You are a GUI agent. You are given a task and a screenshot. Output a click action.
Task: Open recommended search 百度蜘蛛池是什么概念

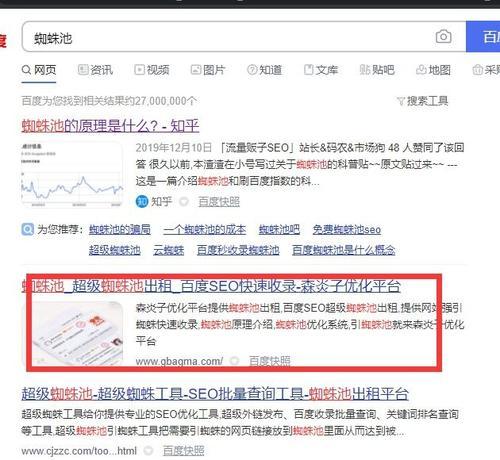pos(344,250)
